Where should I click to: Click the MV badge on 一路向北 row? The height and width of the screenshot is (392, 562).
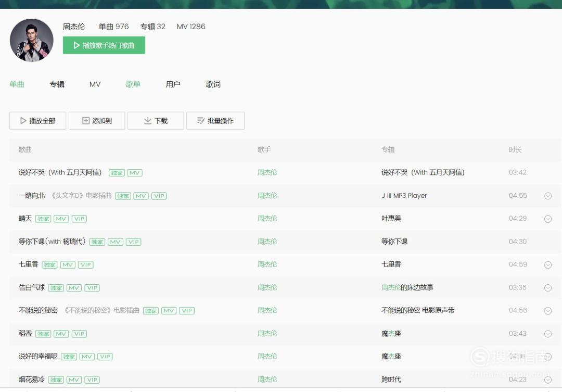point(141,196)
